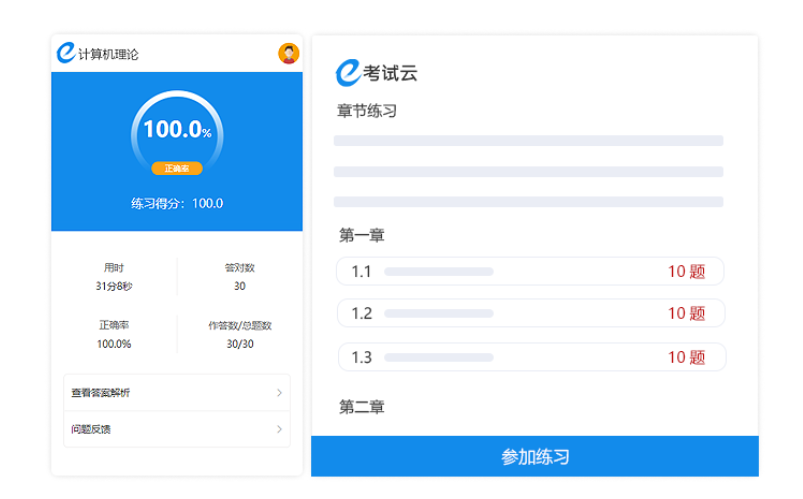
Task: Click the 练习得分: 100.0 text
Action: [177, 203]
